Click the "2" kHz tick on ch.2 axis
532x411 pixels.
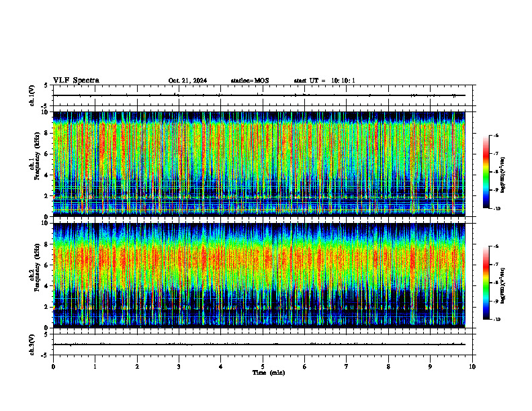point(47,307)
